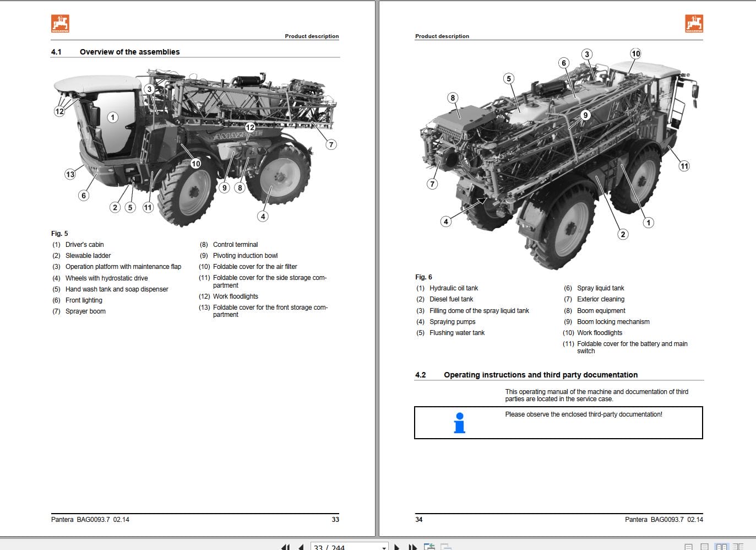Screen dimensions: 756x550
Task: Click the Amazone tractor logo on page 34
Action: point(693,23)
